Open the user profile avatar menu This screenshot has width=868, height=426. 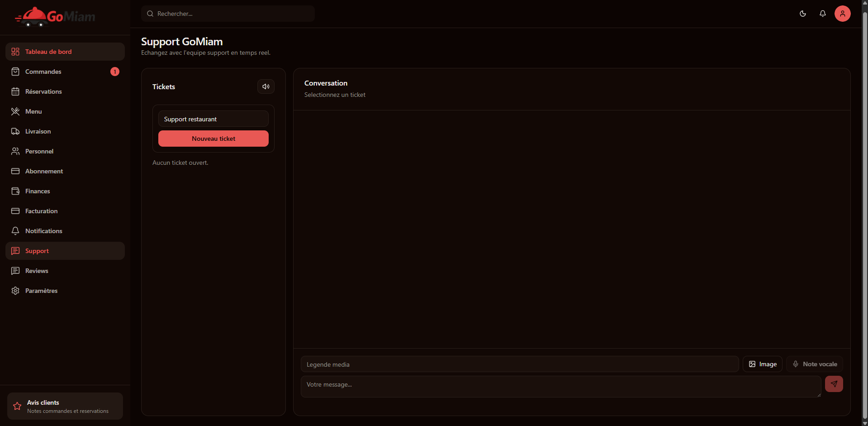click(843, 14)
